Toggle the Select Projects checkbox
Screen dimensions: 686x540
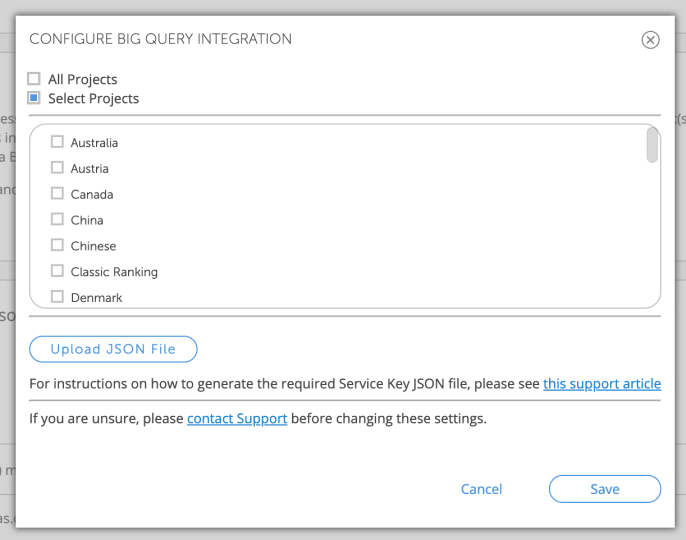coord(34,98)
